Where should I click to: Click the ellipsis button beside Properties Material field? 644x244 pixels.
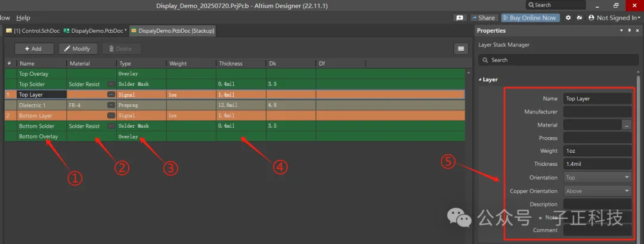(x=627, y=125)
